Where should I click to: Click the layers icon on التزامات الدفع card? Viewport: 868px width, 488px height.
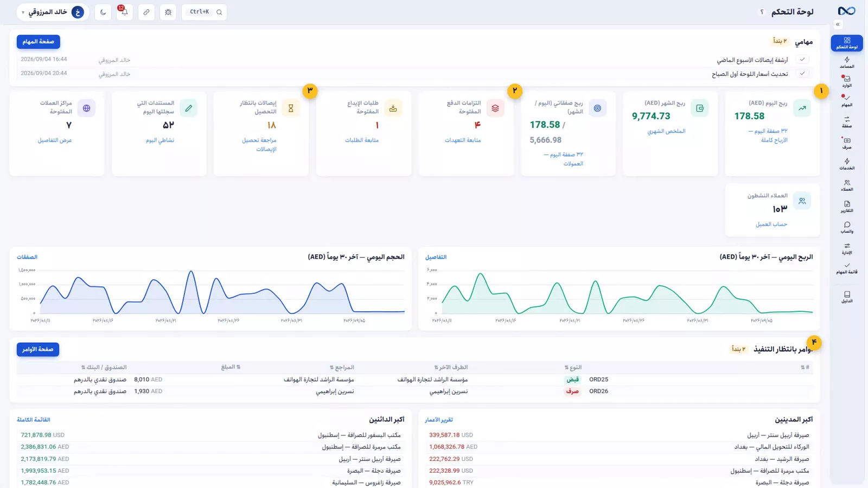[495, 108]
